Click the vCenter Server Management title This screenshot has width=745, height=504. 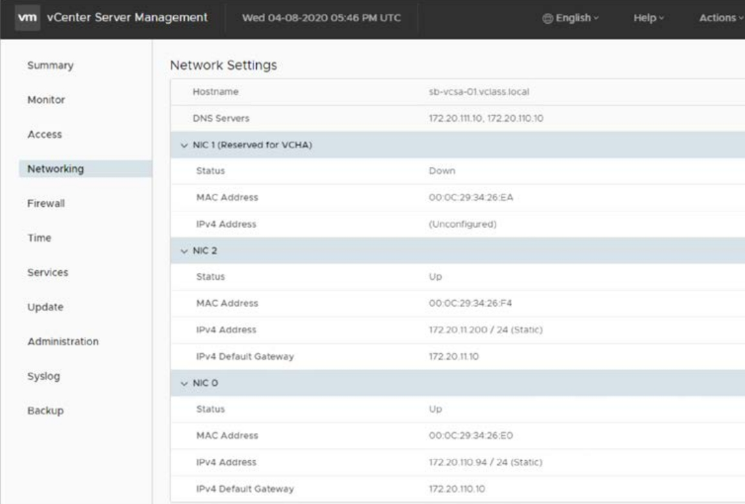(x=127, y=18)
